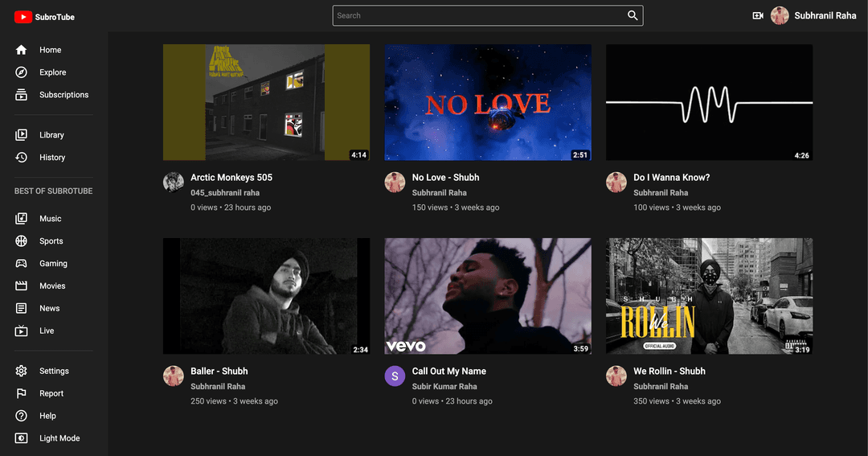This screenshot has width=868, height=456.
Task: Open the No Love - Shubh title
Action: click(x=445, y=177)
